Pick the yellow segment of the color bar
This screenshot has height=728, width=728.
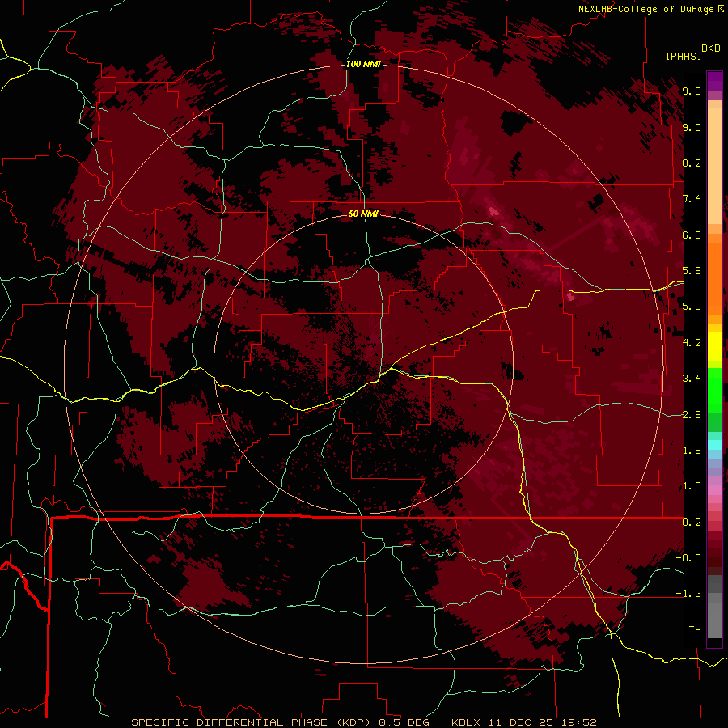(714, 345)
